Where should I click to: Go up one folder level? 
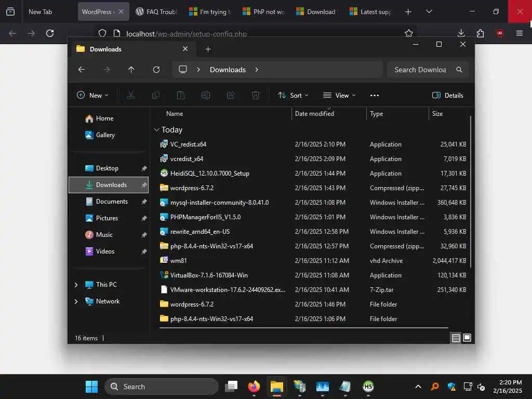[x=131, y=70]
